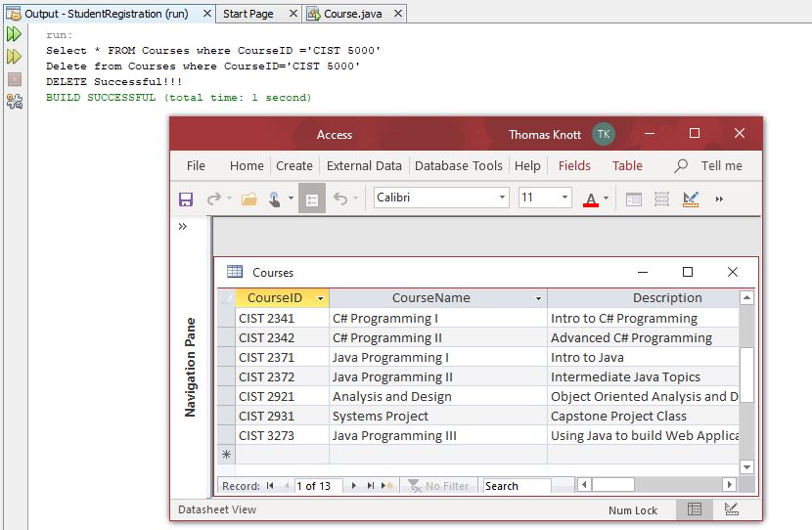Screen dimensions: 812x530
Task: Close the Start Page tab
Action: click(293, 14)
